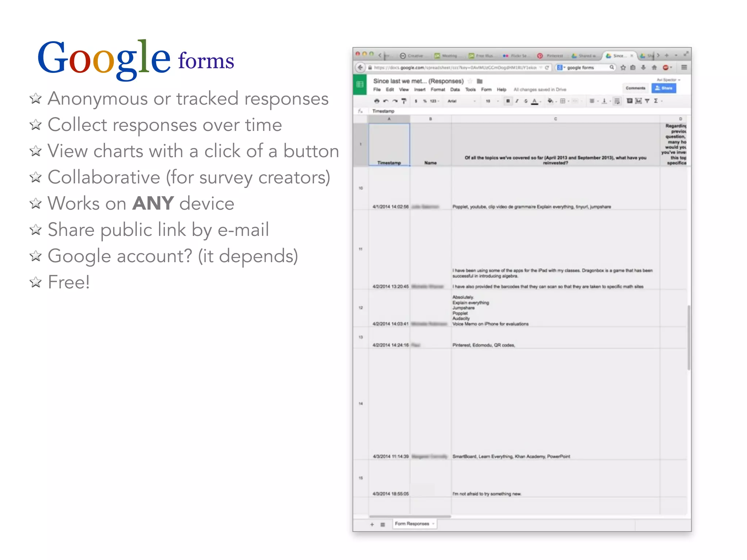This screenshot has height=560, width=747.
Task: Open the Data menu
Action: pyautogui.click(x=455, y=90)
